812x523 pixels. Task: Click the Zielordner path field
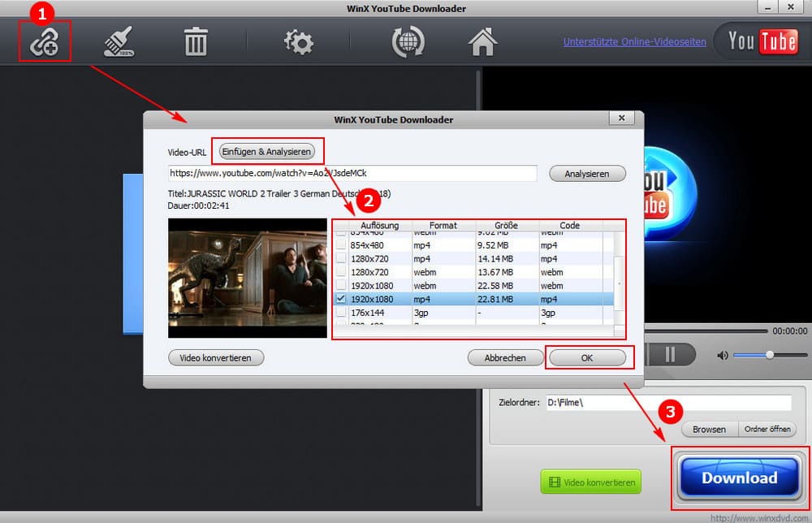pos(668,402)
